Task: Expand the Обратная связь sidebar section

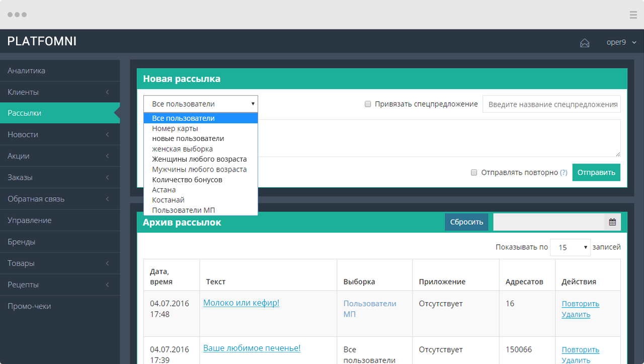Action: coord(60,199)
